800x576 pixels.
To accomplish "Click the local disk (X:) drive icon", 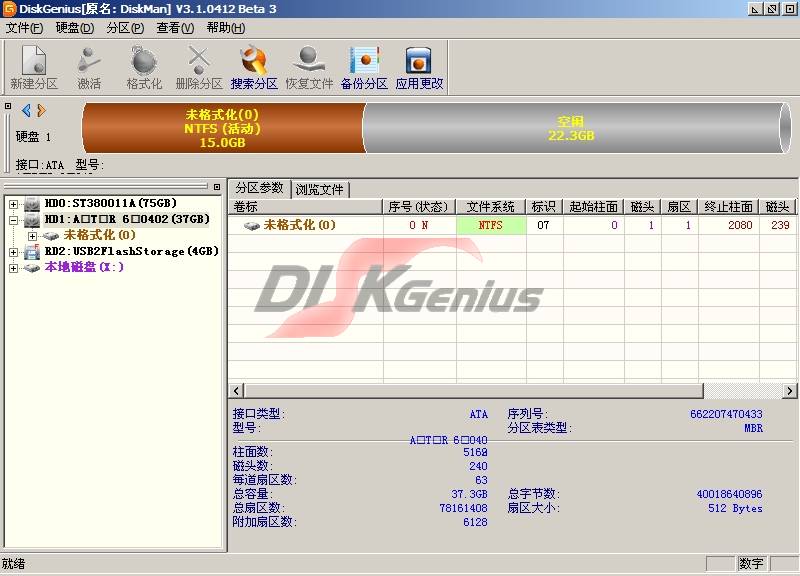I will pyautogui.click(x=32, y=267).
